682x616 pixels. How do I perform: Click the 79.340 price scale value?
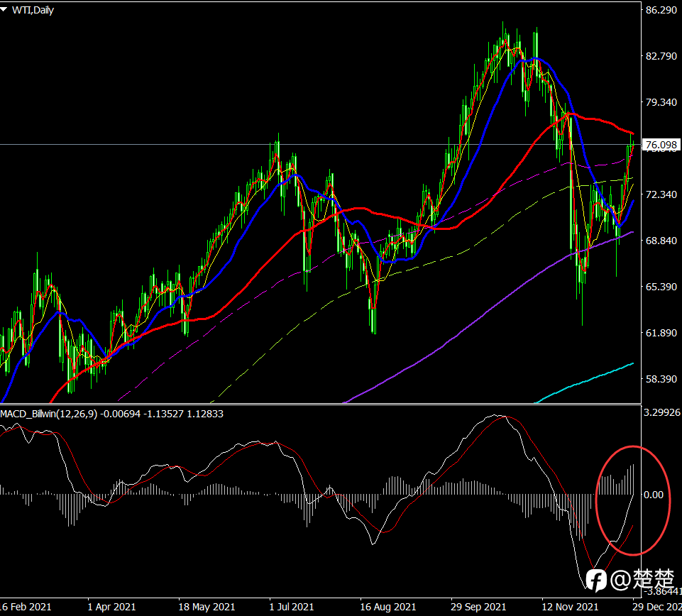coord(661,102)
